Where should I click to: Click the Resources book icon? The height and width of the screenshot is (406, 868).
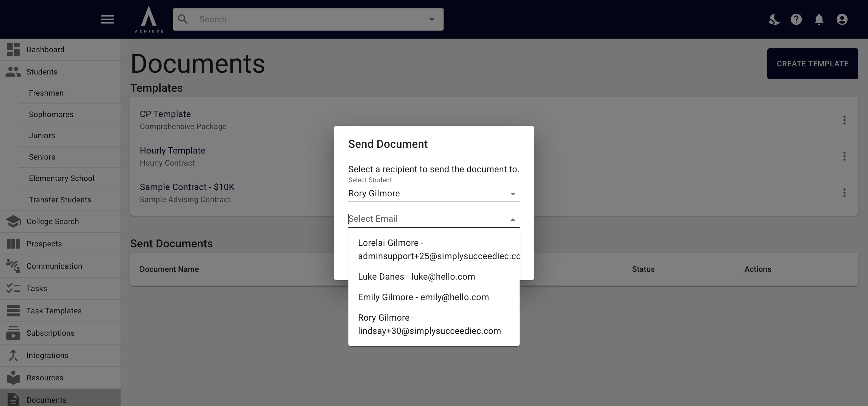tap(13, 378)
